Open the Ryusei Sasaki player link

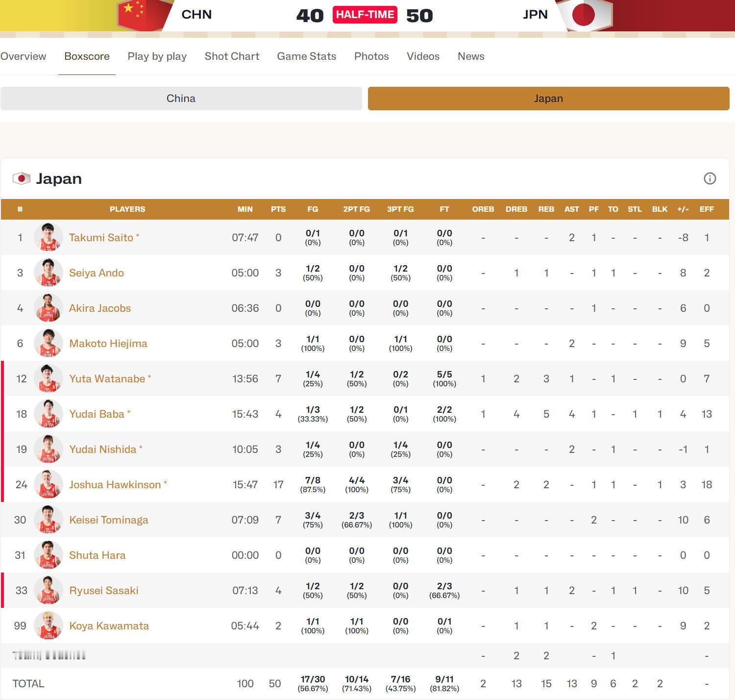click(103, 591)
